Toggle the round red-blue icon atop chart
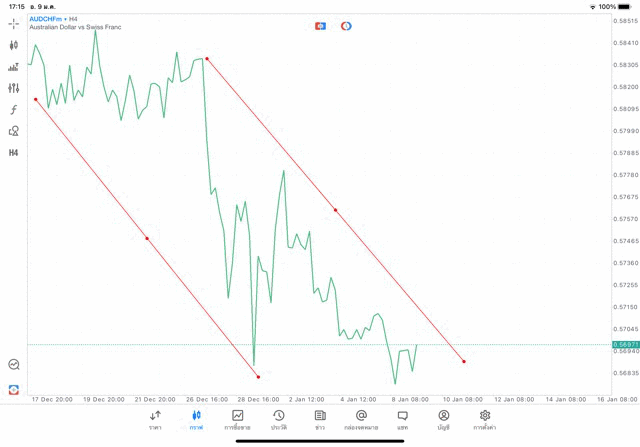This screenshot has height=447, width=640. [x=346, y=26]
